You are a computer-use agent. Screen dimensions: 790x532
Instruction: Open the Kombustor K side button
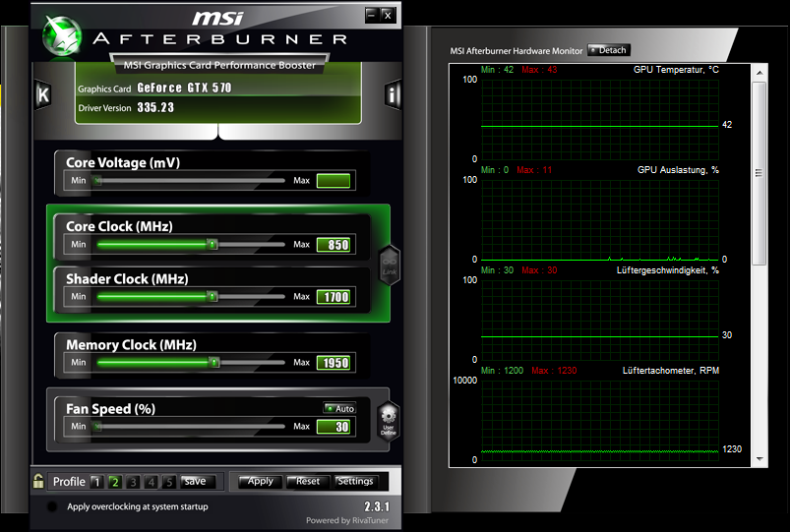pyautogui.click(x=43, y=94)
